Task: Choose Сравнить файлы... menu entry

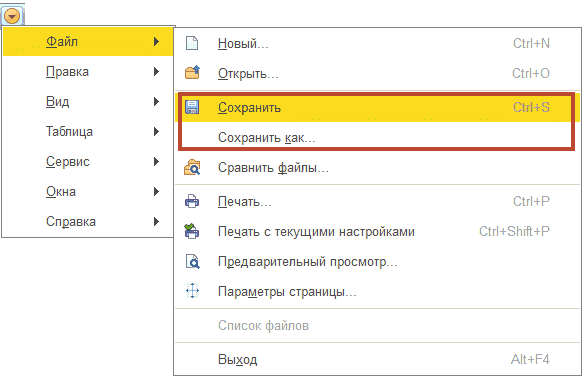Action: click(377, 167)
